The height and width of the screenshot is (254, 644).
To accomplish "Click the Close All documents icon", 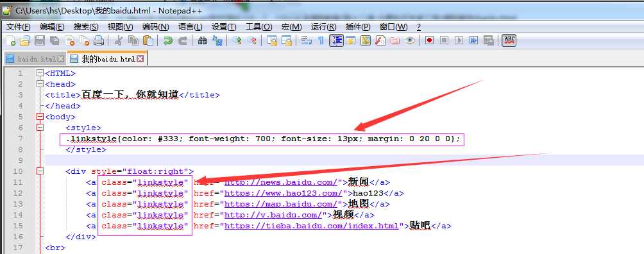I will (84, 40).
